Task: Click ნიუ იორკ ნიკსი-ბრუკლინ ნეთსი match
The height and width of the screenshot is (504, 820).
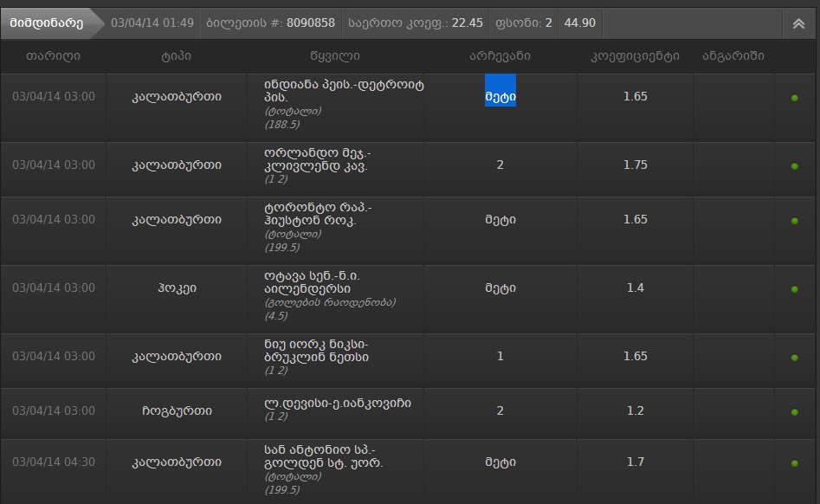Action: pyautogui.click(x=316, y=351)
